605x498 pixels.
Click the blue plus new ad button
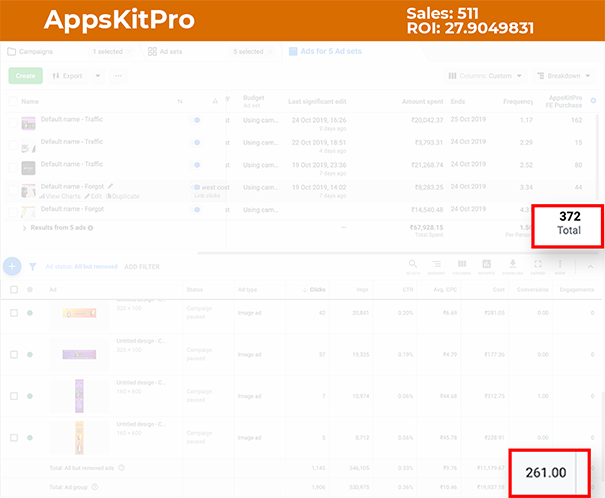click(x=12, y=266)
